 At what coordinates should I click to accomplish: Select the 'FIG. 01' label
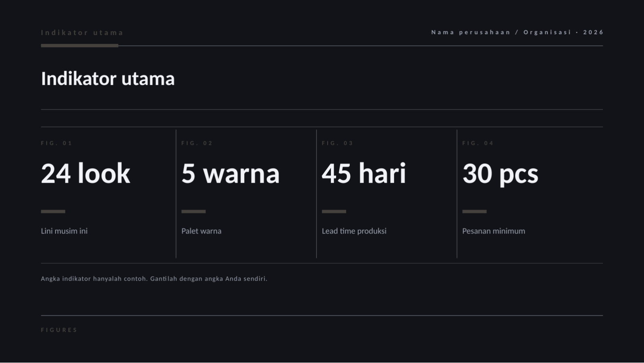tap(56, 143)
